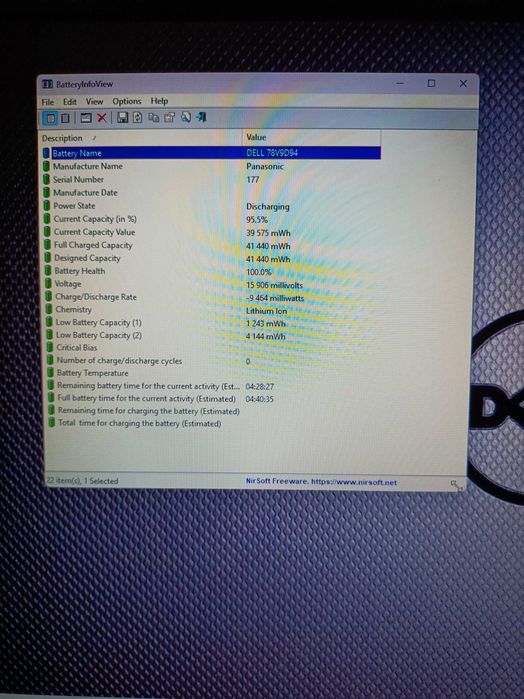
Task: Click the Exit door toolbar icon
Action: coord(201,117)
